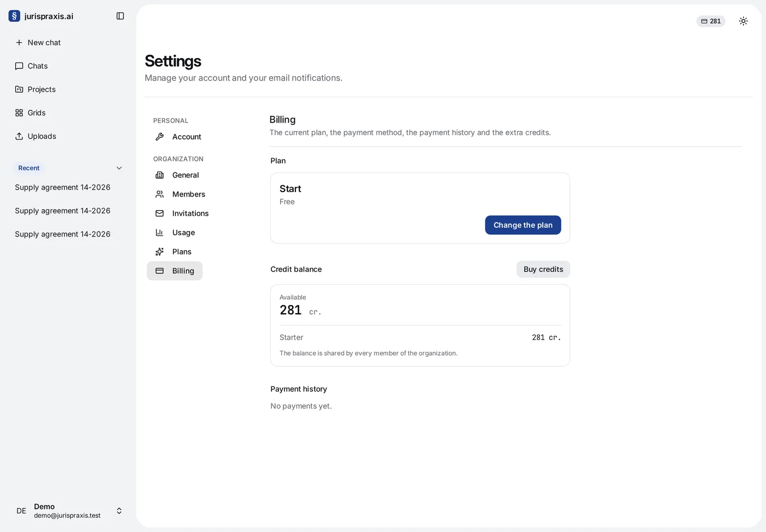The width and height of the screenshot is (766, 532).
Task: Start a New chat
Action: (x=68, y=43)
